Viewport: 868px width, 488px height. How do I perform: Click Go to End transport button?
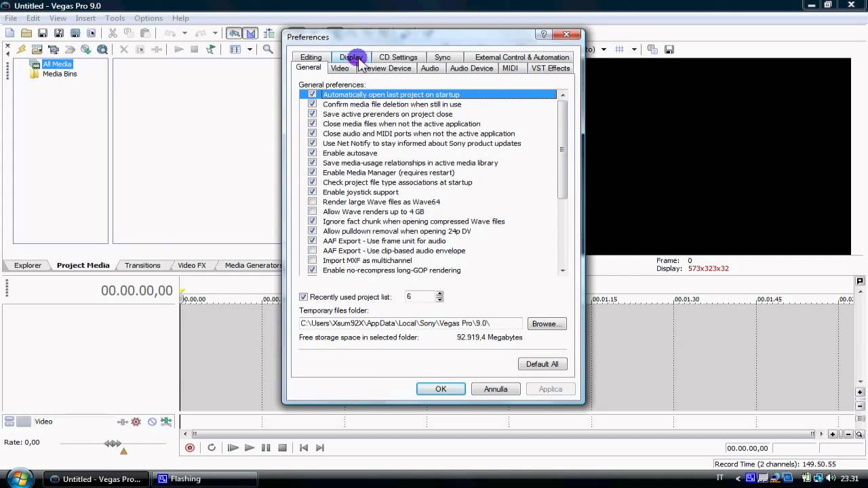tap(320, 447)
